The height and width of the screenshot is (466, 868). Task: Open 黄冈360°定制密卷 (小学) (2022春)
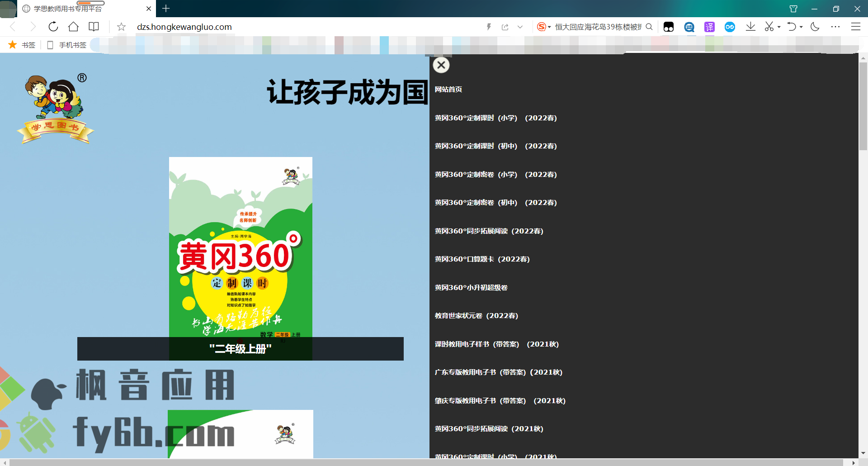(496, 175)
